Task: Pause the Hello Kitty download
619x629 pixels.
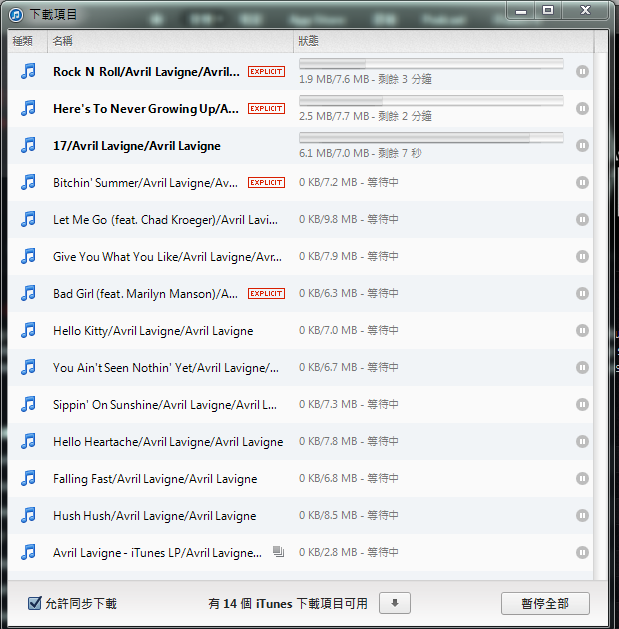Action: [582, 331]
